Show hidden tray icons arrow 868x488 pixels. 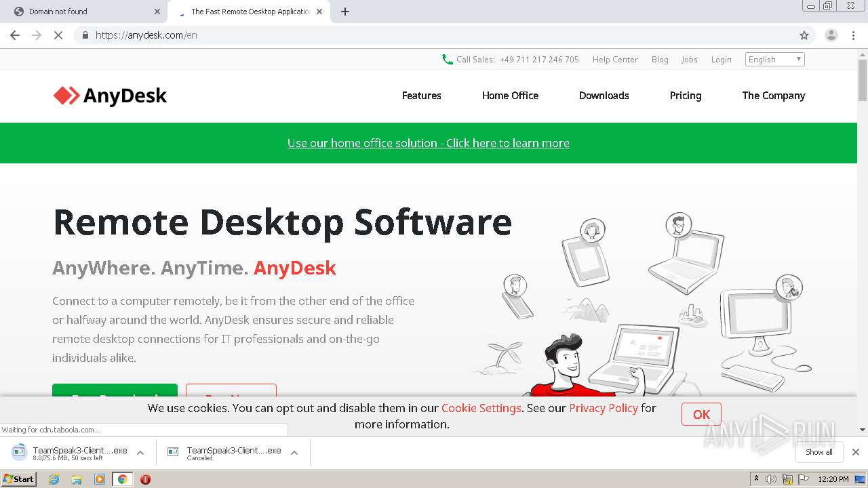coord(756,479)
